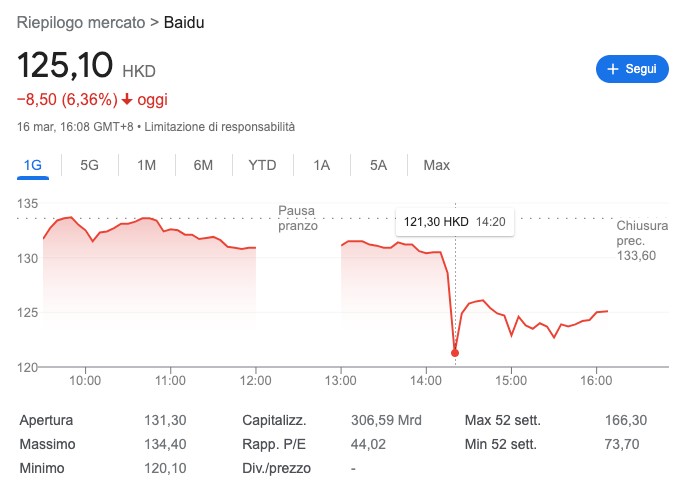685x484 pixels.
Task: Select the 1M time range tab
Action: coord(146,166)
